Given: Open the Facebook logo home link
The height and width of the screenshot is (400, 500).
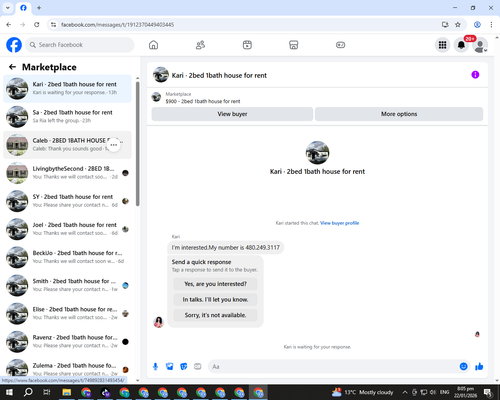Looking at the screenshot, I should pos(14,45).
